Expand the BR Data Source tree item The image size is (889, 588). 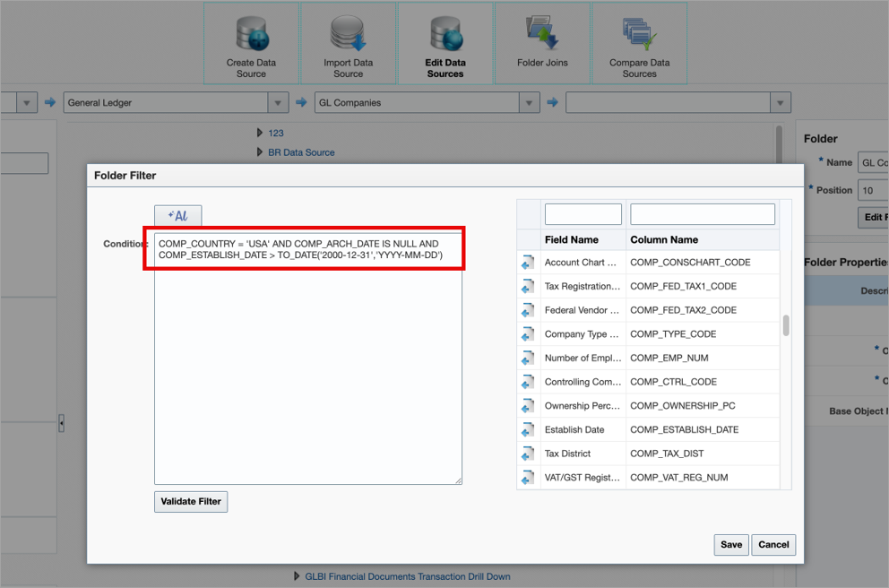(x=259, y=151)
